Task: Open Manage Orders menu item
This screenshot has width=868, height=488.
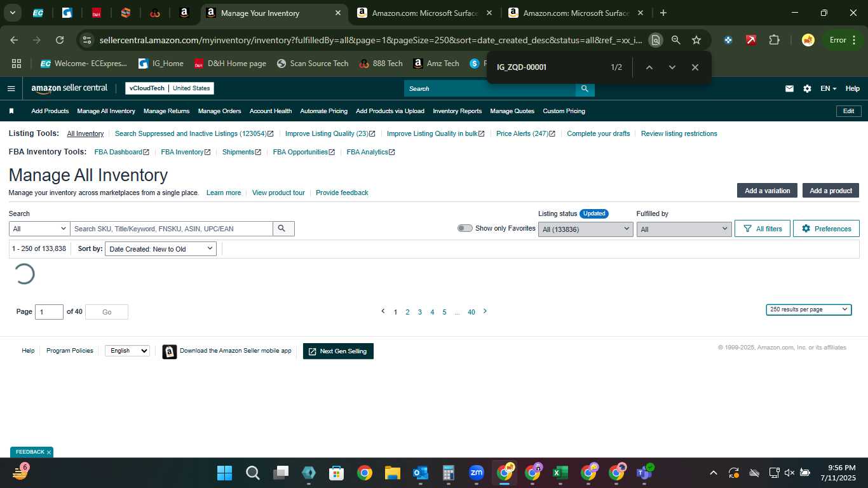Action: pyautogui.click(x=219, y=111)
